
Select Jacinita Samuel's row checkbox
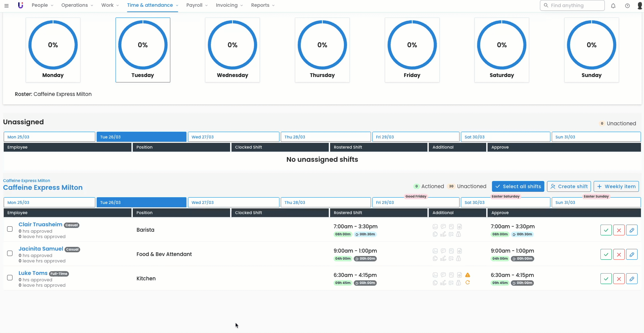tap(10, 253)
